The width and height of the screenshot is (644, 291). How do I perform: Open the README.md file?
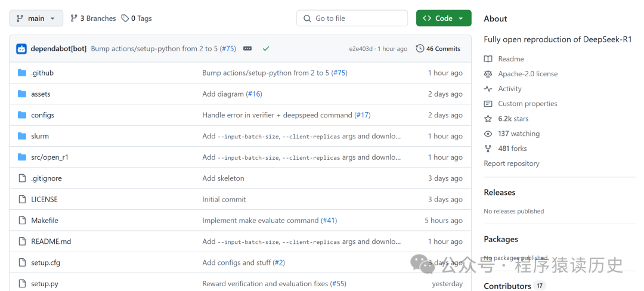click(51, 242)
